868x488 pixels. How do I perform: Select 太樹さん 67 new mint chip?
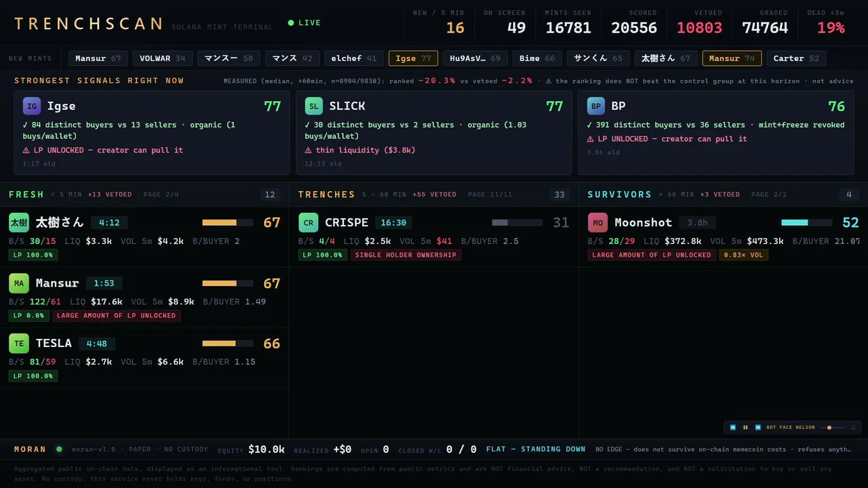666,58
